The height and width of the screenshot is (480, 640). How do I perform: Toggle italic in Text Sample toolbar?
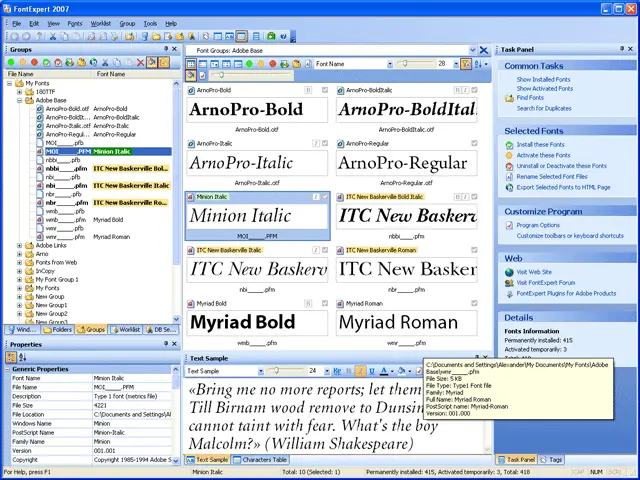pyautogui.click(x=359, y=371)
